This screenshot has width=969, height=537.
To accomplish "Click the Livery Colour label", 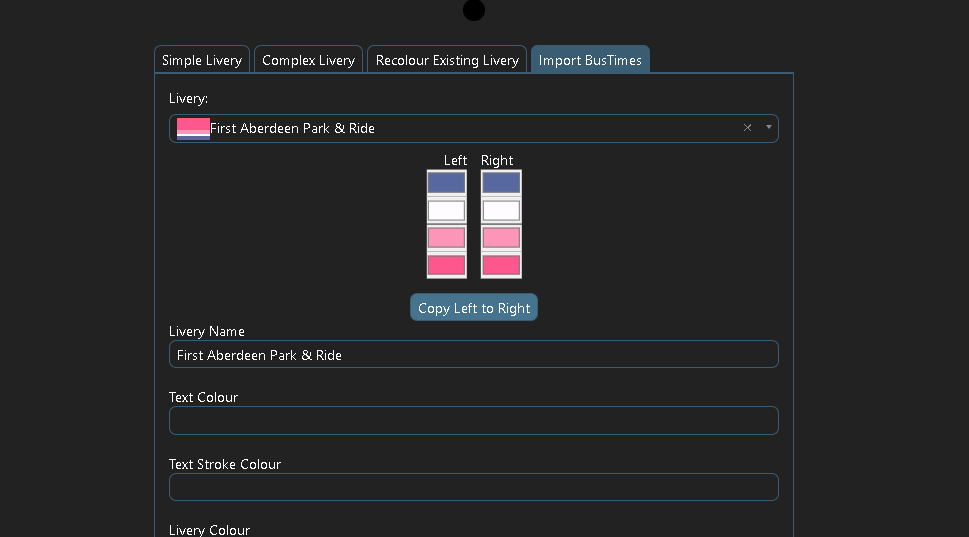I will pos(209,530).
